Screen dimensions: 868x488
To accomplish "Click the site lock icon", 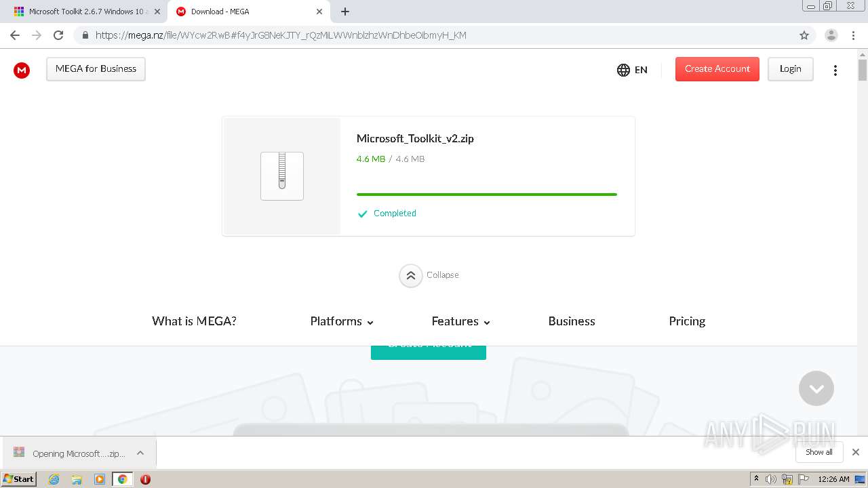I will [85, 35].
